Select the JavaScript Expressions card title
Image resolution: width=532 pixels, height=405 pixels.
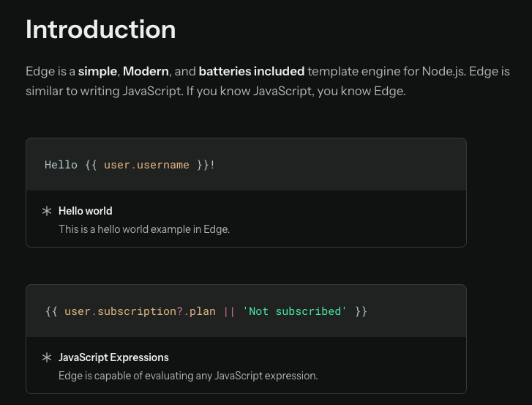113,357
